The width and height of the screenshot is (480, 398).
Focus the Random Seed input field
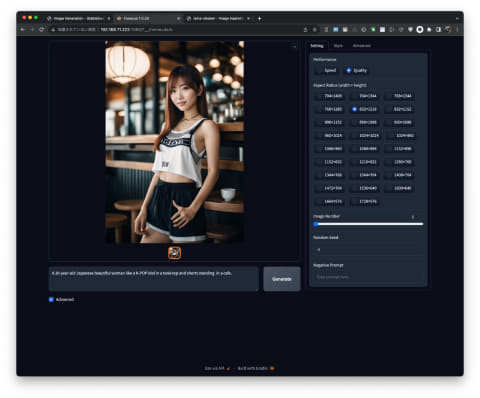(x=368, y=249)
